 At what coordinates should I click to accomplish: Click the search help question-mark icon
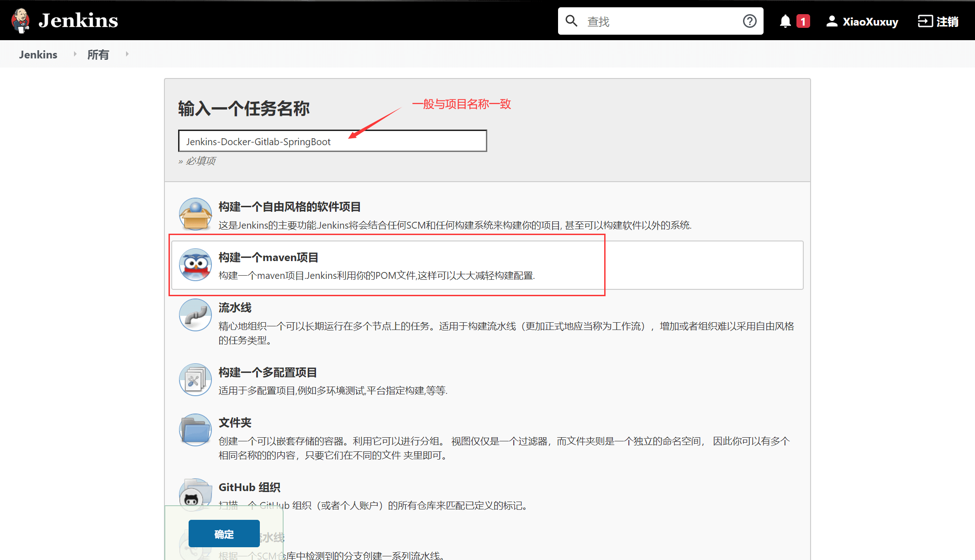pyautogui.click(x=749, y=21)
